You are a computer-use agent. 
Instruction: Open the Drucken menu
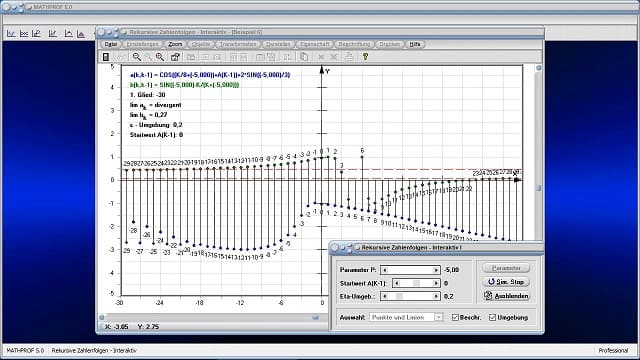pos(389,44)
